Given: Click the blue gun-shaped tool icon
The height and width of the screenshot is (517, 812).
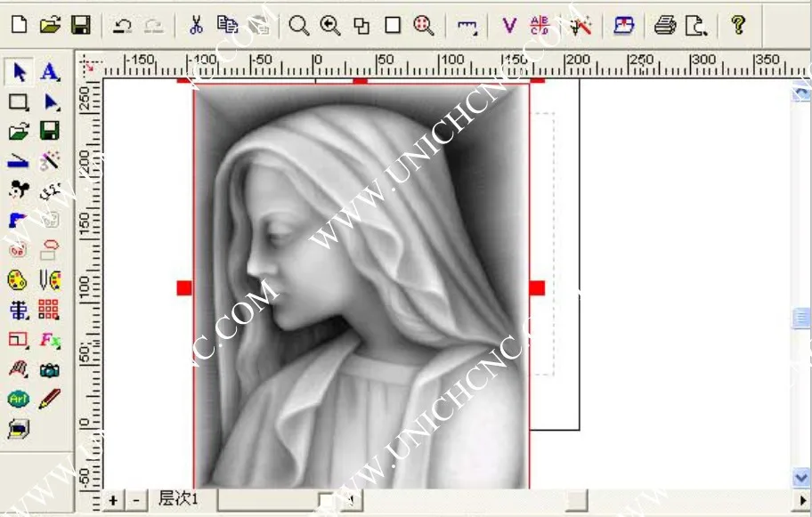Looking at the screenshot, I should point(17,220).
